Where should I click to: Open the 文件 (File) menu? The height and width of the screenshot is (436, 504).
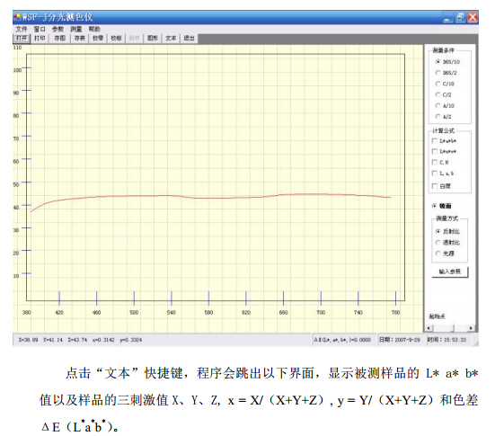(22, 30)
